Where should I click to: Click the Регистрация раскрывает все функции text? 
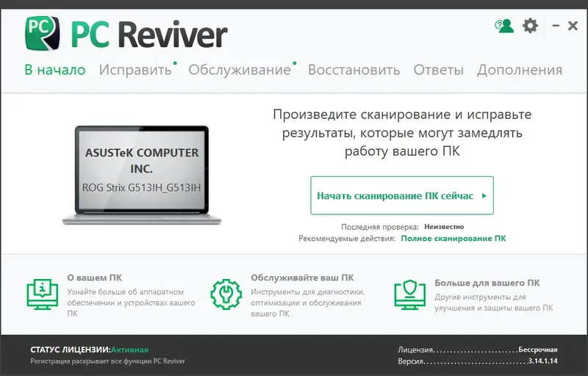click(107, 361)
